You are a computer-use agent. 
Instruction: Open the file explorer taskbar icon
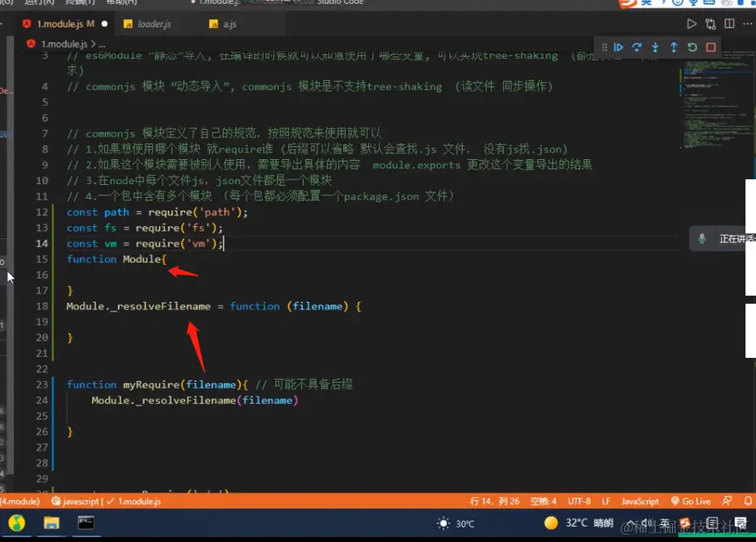pos(51,523)
